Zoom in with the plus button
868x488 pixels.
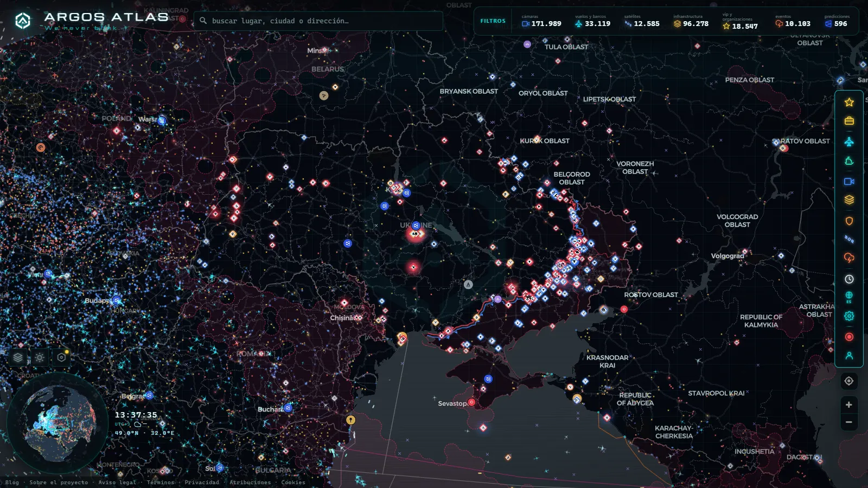[849, 404]
